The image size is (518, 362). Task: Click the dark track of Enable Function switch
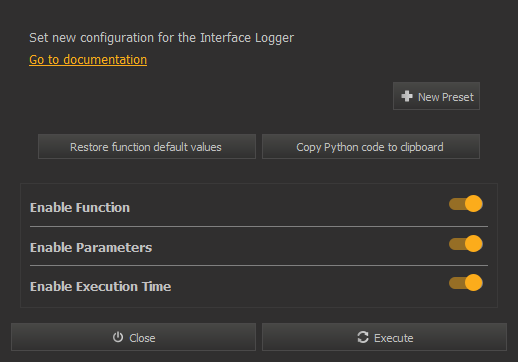click(x=457, y=204)
